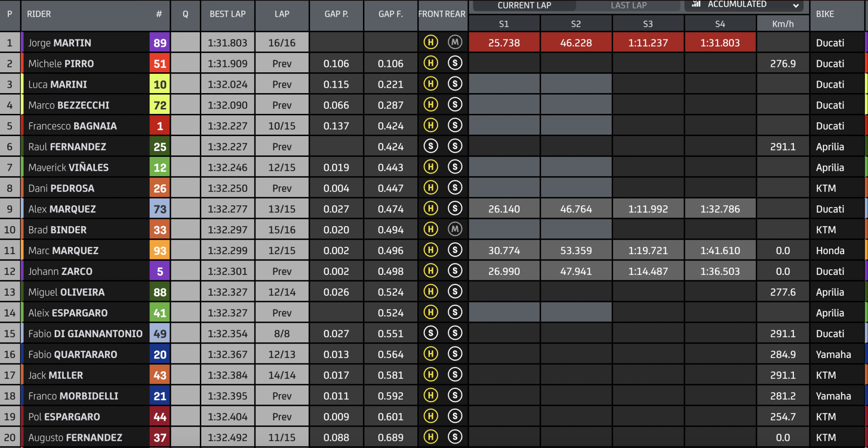Select rider Marc MARQUEZ
This screenshot has width=868, height=448.
tap(63, 251)
